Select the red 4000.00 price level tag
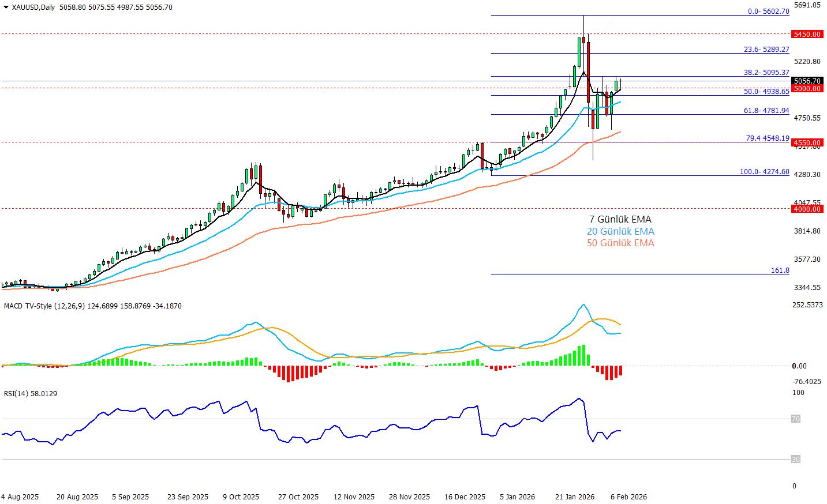 [x=807, y=209]
